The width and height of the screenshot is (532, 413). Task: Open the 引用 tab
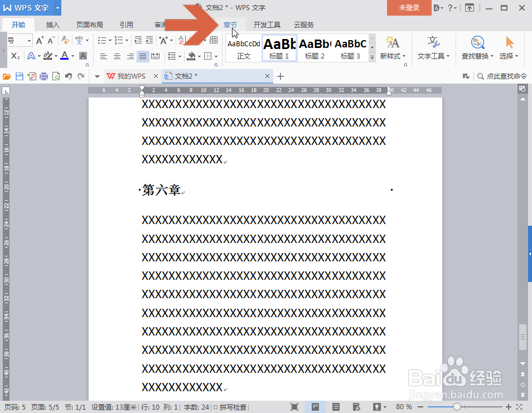click(x=126, y=25)
